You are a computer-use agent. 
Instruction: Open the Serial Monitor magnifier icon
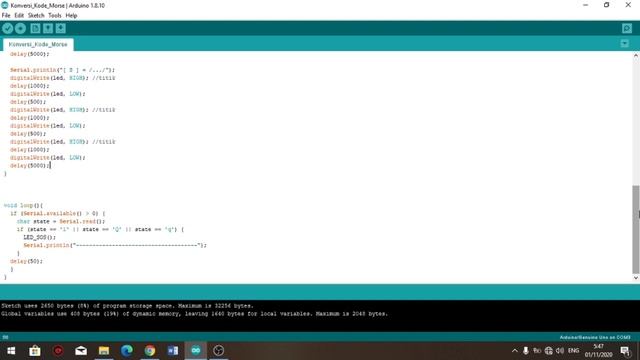pyautogui.click(x=627, y=29)
